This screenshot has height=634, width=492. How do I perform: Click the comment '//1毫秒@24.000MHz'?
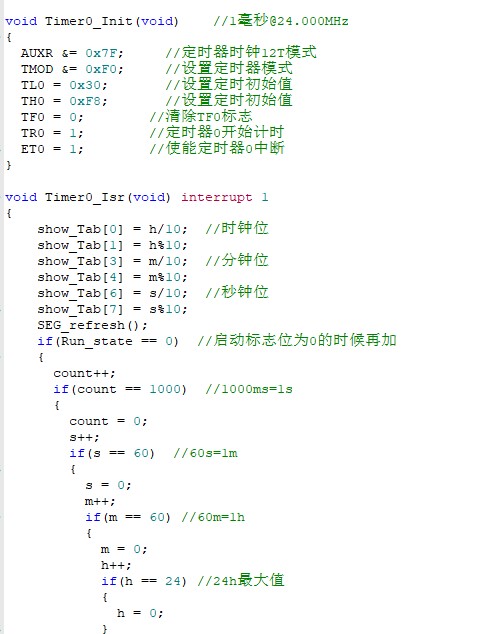(x=281, y=20)
